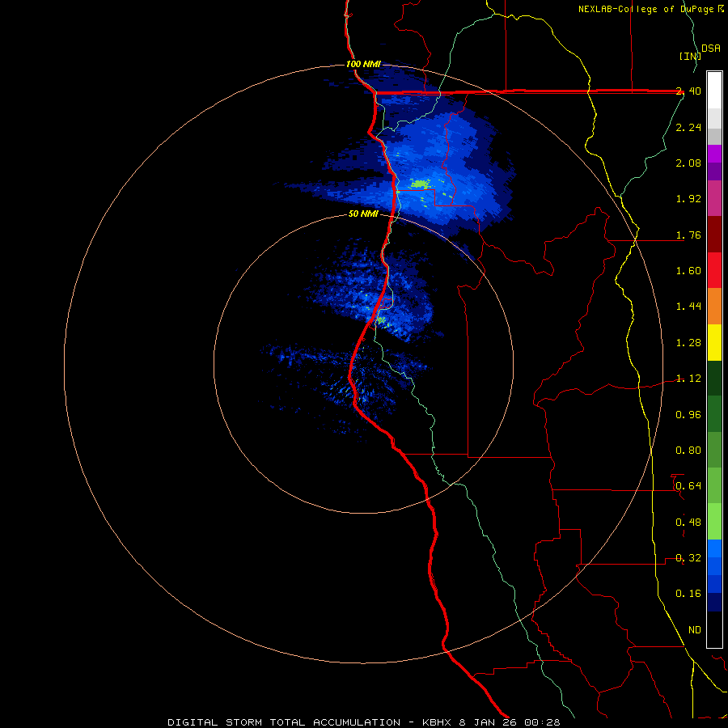Select the 0.32 legend value
This screenshot has height=728, width=728.
coord(688,558)
